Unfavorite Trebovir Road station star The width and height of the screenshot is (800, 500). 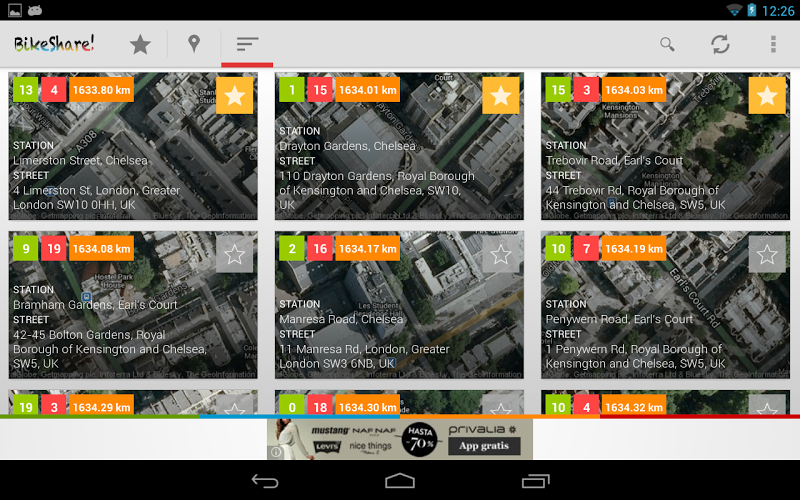point(767,95)
